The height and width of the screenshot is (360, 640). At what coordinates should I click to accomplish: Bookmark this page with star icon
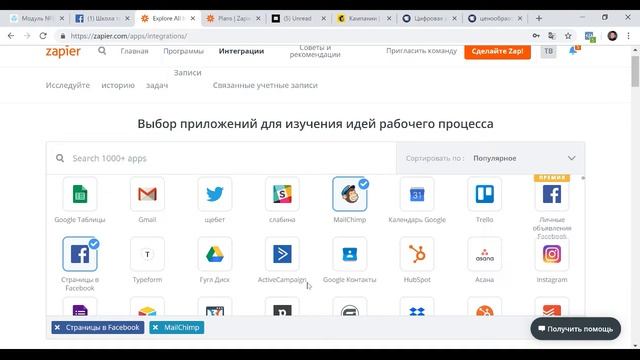[568, 36]
